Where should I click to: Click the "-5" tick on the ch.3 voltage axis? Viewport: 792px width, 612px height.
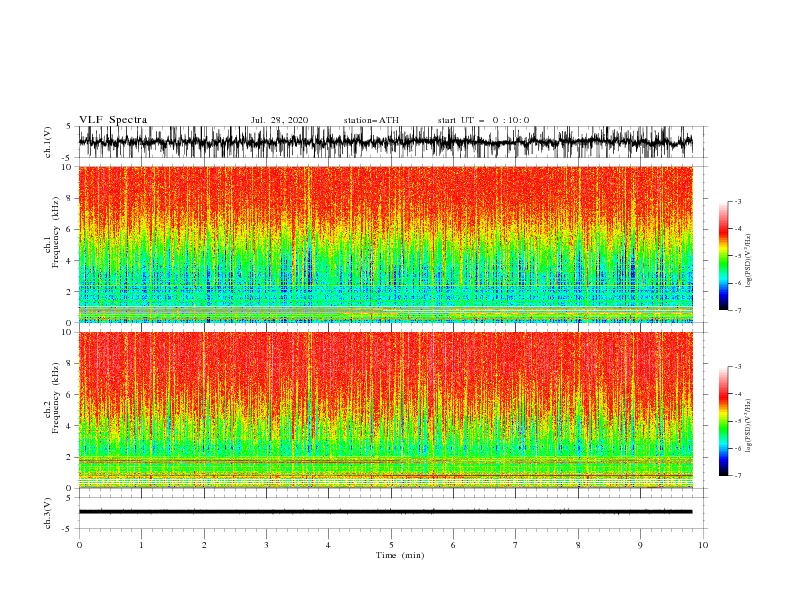click(68, 529)
